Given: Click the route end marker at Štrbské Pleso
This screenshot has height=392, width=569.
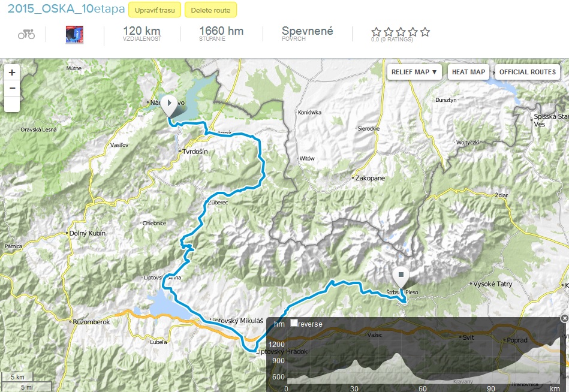Looking at the screenshot, I should (401, 278).
